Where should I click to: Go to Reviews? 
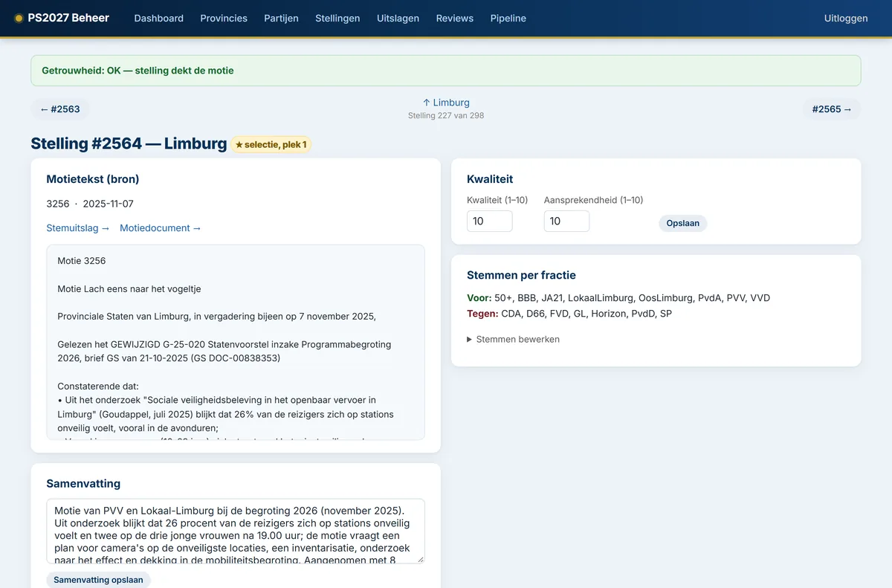(x=455, y=19)
